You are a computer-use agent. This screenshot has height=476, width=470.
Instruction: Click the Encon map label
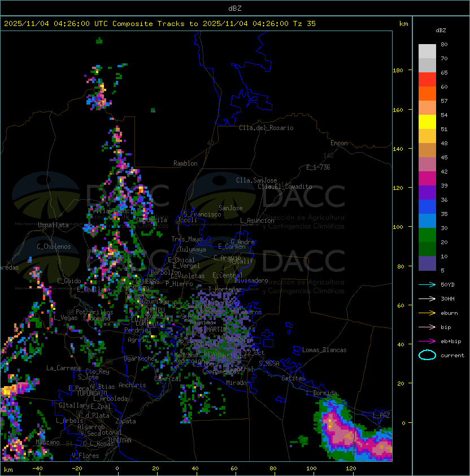click(x=339, y=143)
